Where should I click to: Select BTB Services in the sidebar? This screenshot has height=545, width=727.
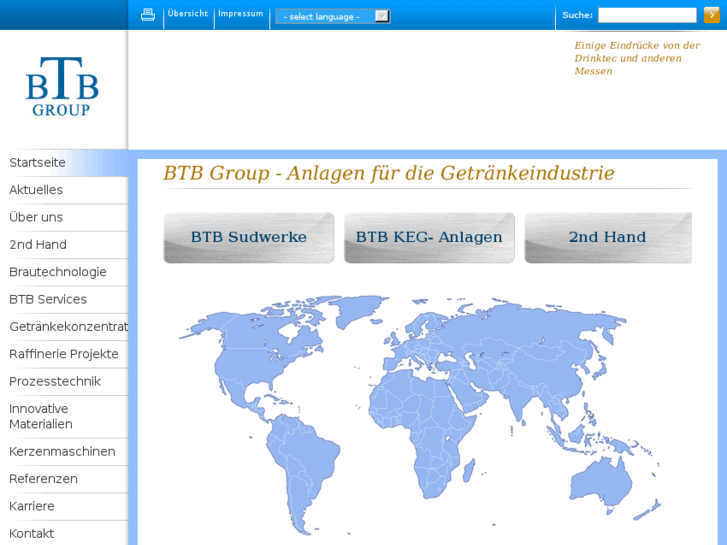tap(64, 300)
